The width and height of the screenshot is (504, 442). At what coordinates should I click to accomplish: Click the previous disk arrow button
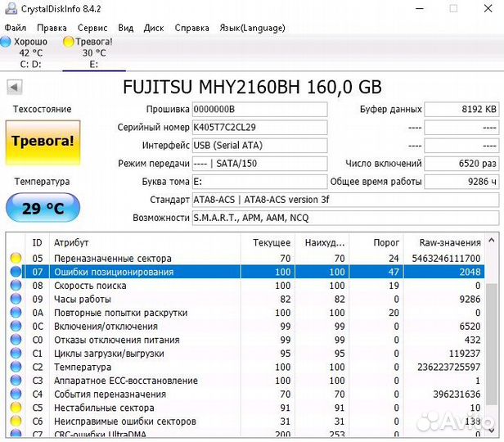coord(15,87)
